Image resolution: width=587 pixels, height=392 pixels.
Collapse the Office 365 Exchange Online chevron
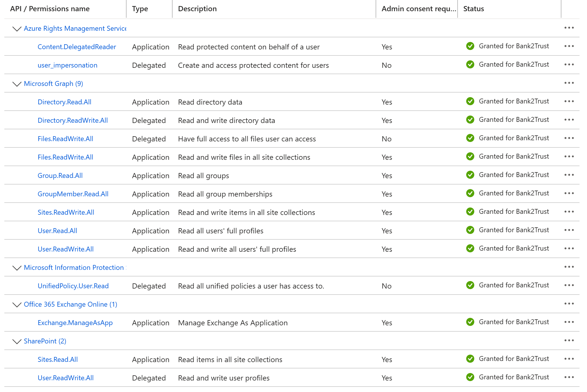[x=17, y=305]
